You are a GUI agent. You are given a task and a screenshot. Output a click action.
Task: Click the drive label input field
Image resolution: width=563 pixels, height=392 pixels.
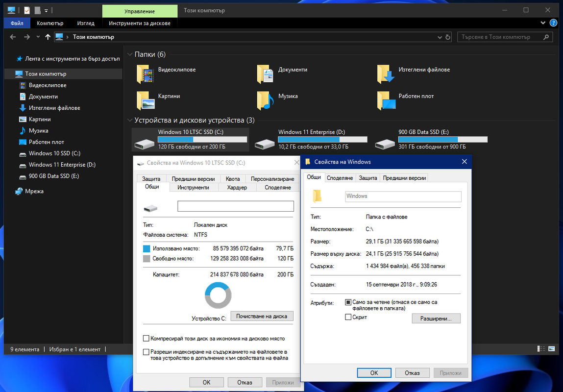[x=236, y=206]
